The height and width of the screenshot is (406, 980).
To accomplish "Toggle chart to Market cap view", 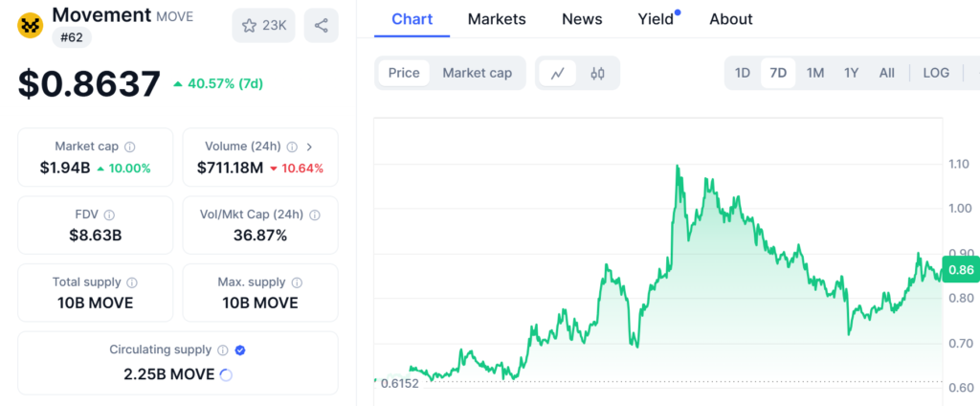I will coord(477,73).
